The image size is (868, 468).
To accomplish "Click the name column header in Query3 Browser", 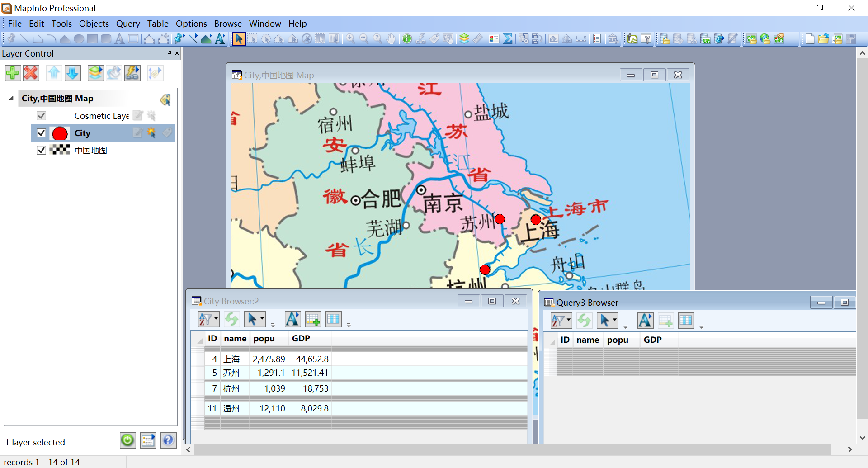I will click(588, 340).
